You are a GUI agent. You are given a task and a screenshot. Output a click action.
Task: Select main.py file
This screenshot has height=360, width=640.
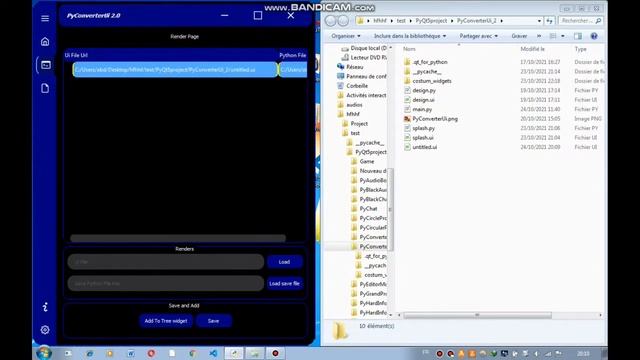tap(422, 109)
